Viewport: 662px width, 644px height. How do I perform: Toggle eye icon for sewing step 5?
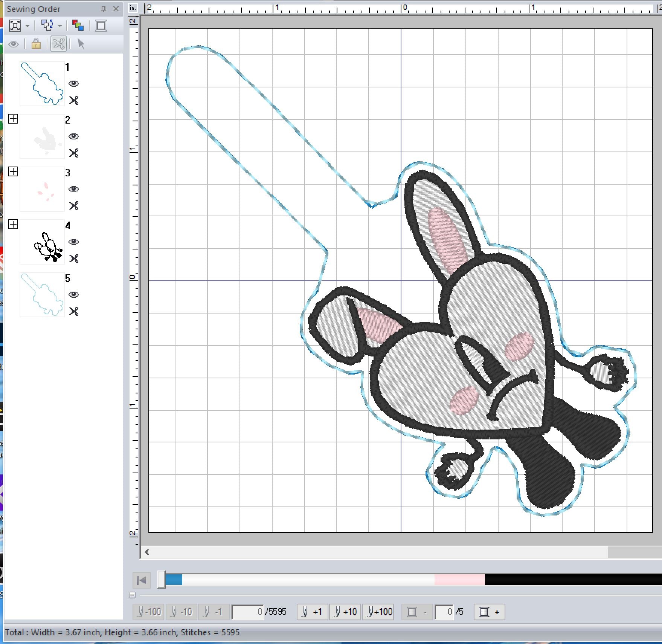point(74,294)
